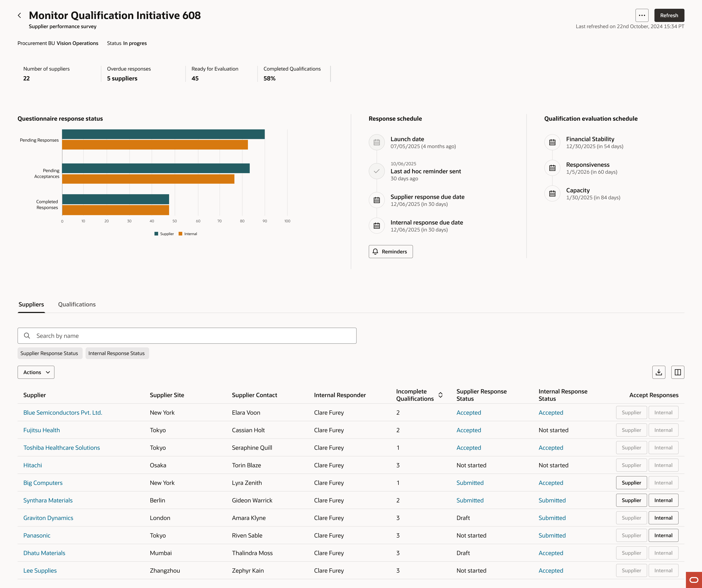Open the red Oracle assistant icon
This screenshot has height=588, width=702.
tap(694, 580)
